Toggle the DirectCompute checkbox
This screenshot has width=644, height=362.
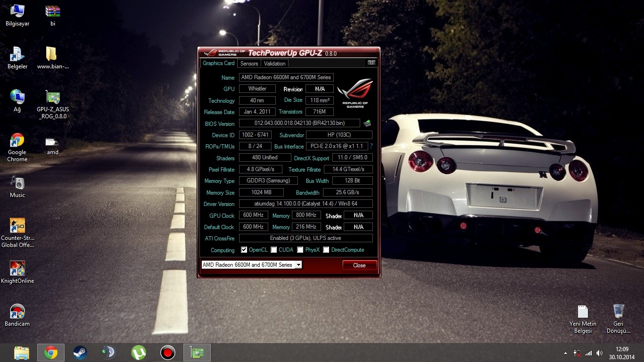pos(326,250)
